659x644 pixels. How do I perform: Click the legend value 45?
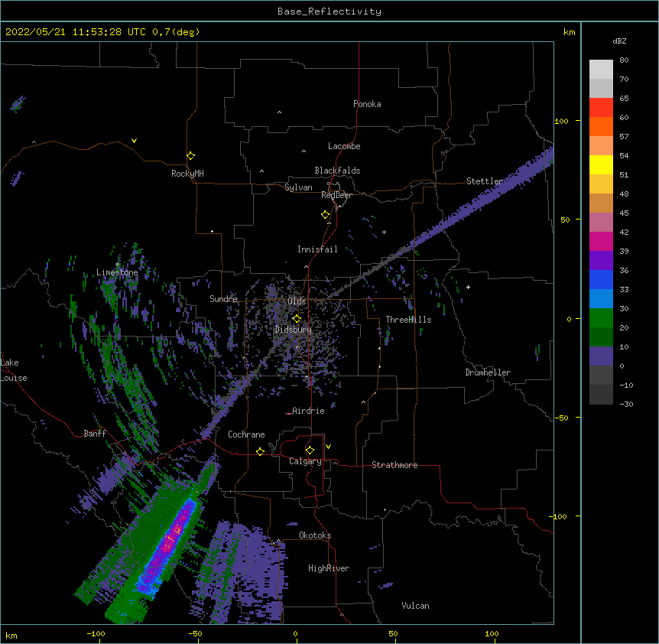point(624,213)
